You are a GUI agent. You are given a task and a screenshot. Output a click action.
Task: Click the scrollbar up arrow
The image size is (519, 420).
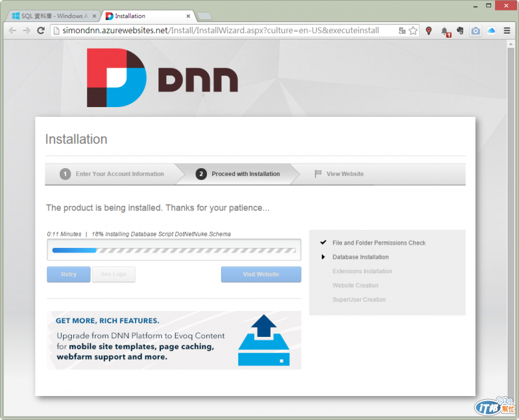click(x=511, y=44)
